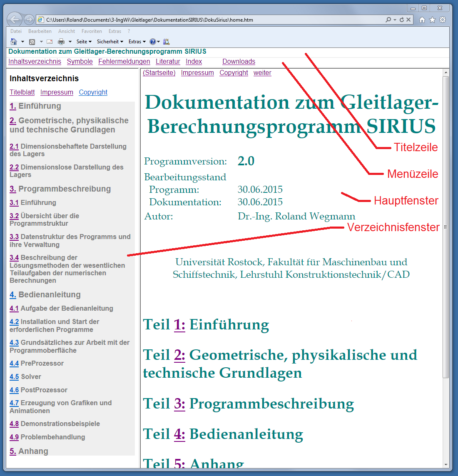Click the browser Forward arrow button

(x=29, y=20)
